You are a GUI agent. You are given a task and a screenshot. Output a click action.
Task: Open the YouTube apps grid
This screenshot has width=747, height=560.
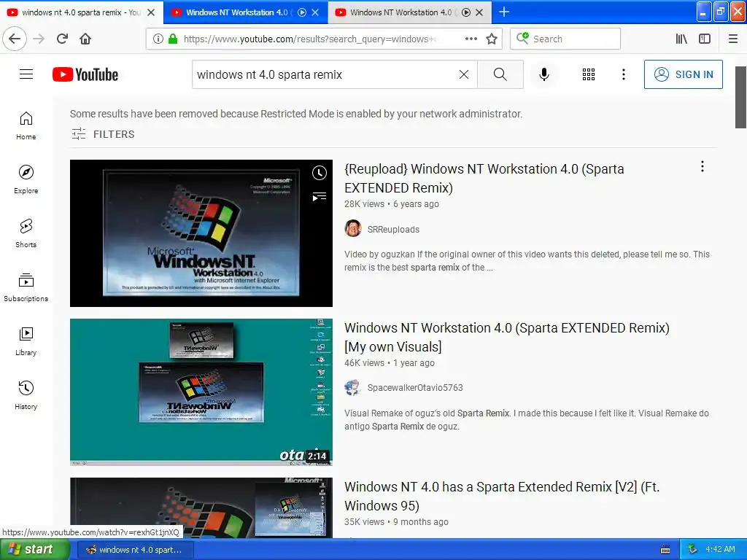589,74
